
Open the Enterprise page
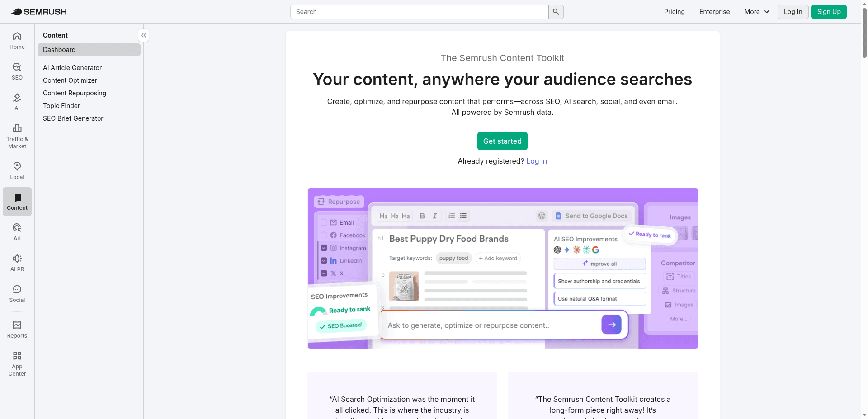click(714, 12)
